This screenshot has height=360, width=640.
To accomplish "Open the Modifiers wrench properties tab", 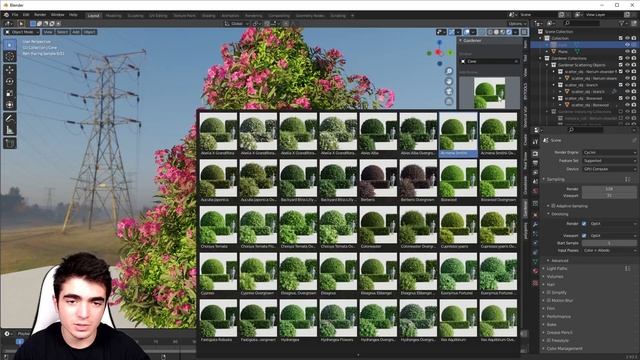I will tap(536, 225).
